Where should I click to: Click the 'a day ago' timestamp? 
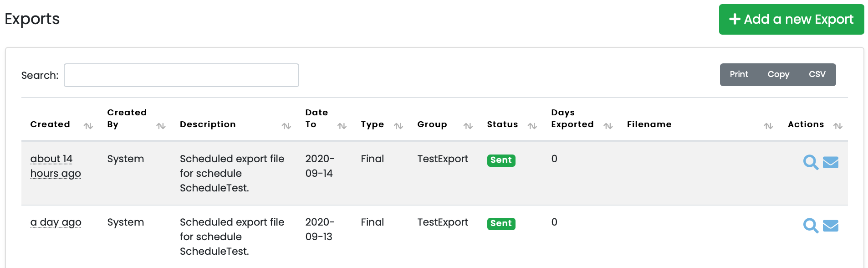(x=56, y=222)
